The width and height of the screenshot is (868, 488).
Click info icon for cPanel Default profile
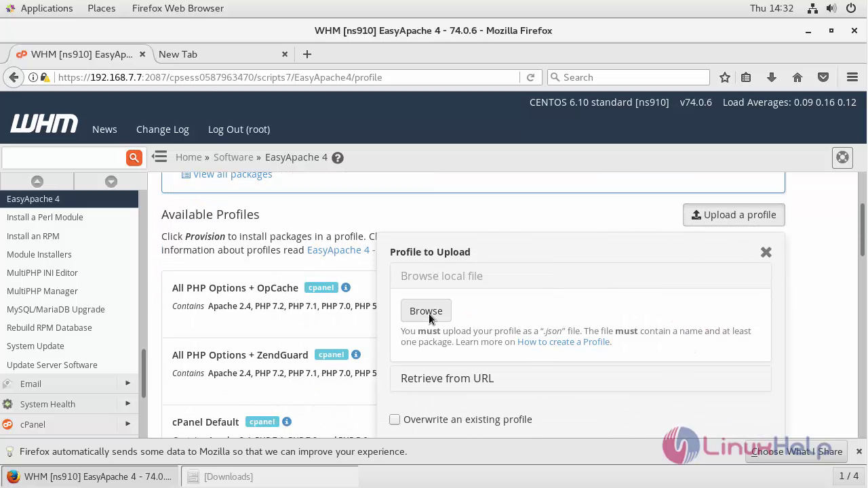coord(287,422)
